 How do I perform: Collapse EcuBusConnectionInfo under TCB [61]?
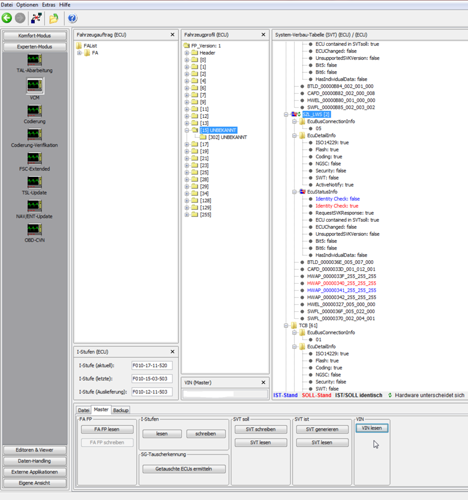(295, 332)
